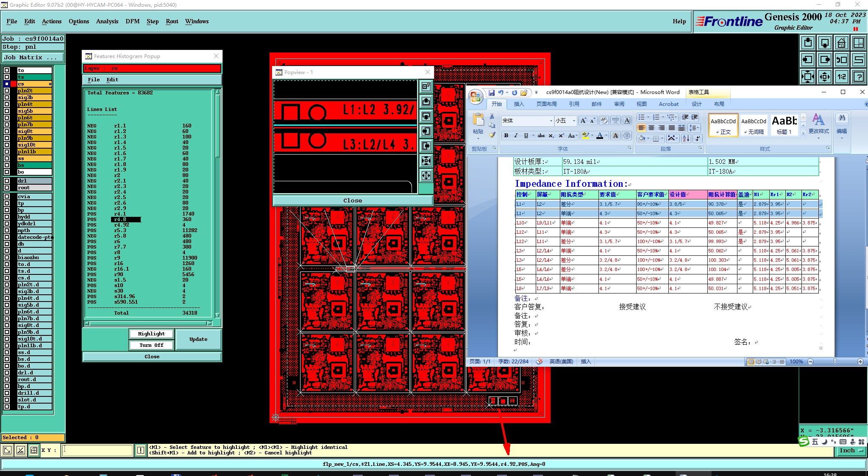Click Word's bold formatting icon
Screen dimensions: 868x476
[506, 136]
